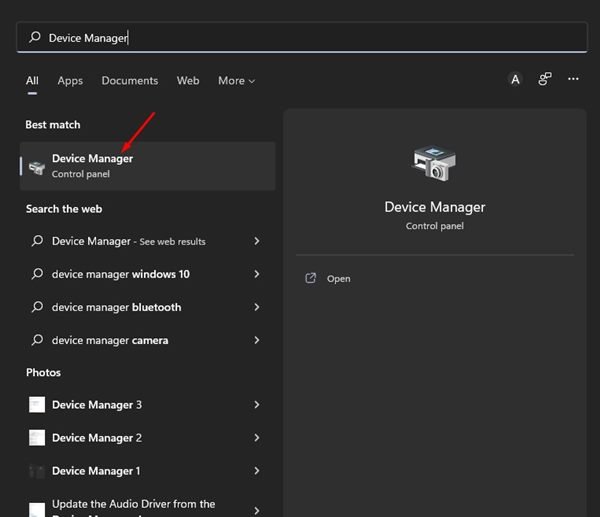Expand the 'device manager camera' suggestion arrow

point(257,340)
